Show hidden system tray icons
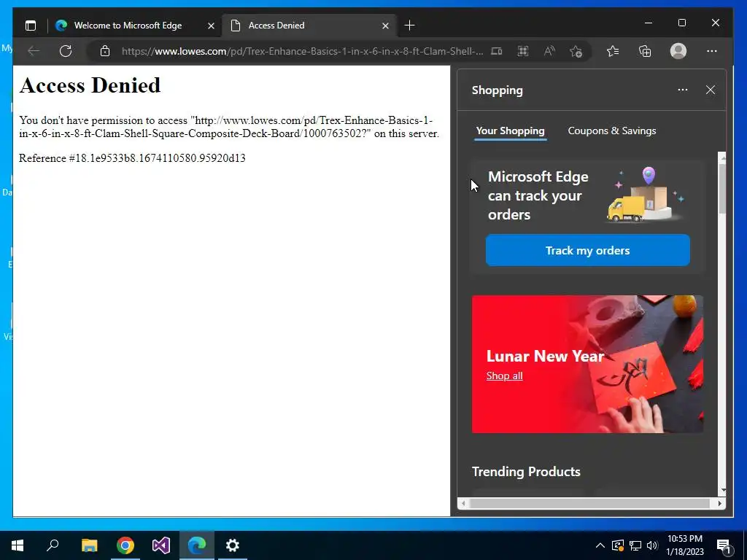Image resolution: width=747 pixels, height=560 pixels. (600, 545)
